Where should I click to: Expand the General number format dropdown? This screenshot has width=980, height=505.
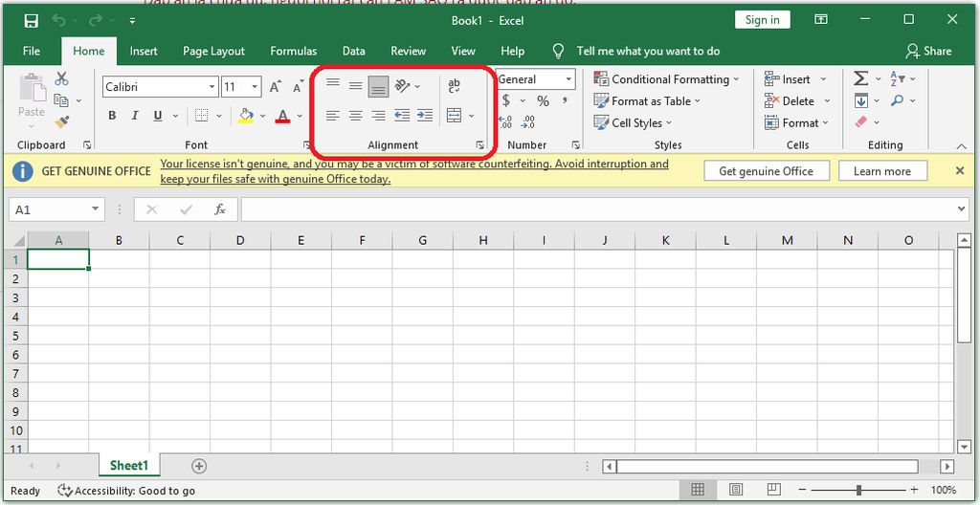click(x=568, y=79)
